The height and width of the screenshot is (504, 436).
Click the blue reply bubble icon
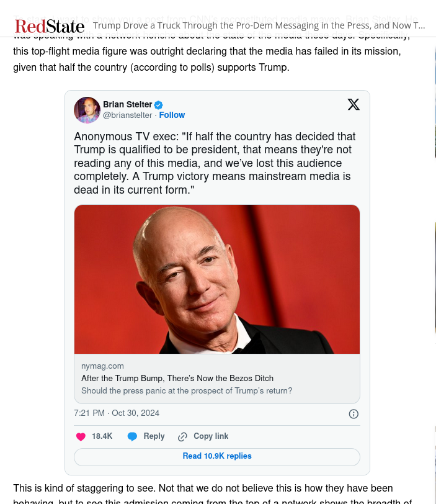click(132, 436)
